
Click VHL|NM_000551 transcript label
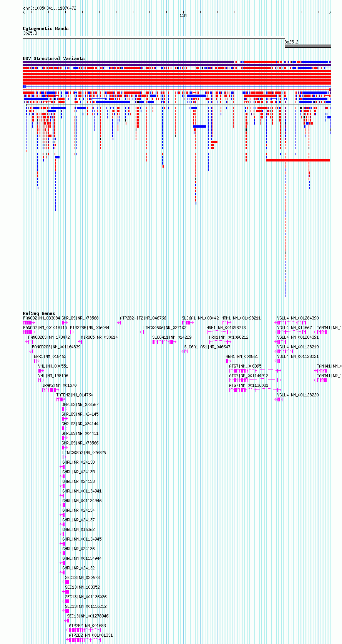(x=53, y=366)
